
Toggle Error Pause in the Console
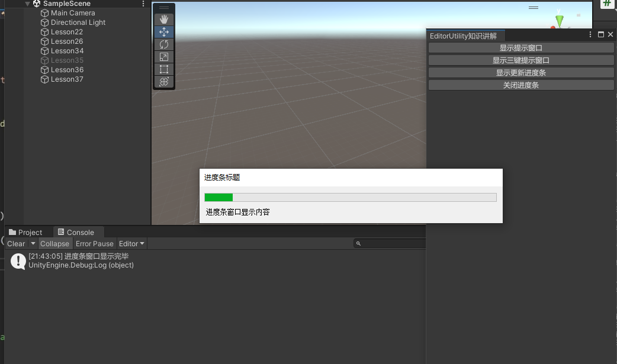(x=94, y=244)
